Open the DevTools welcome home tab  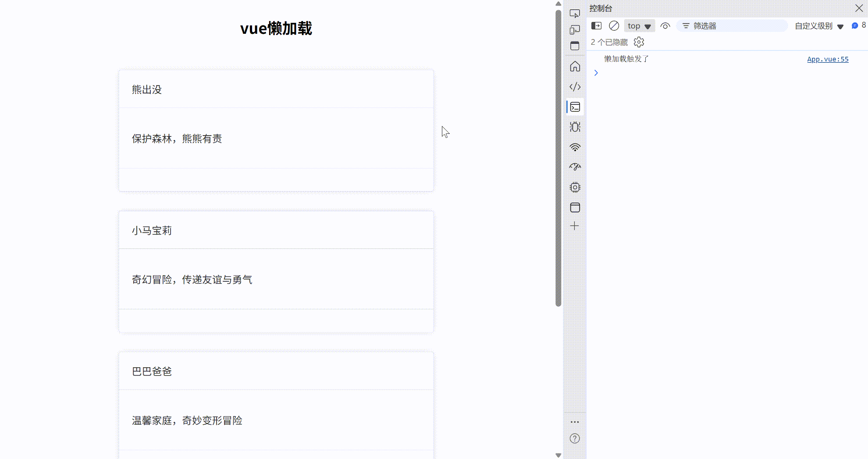click(575, 66)
